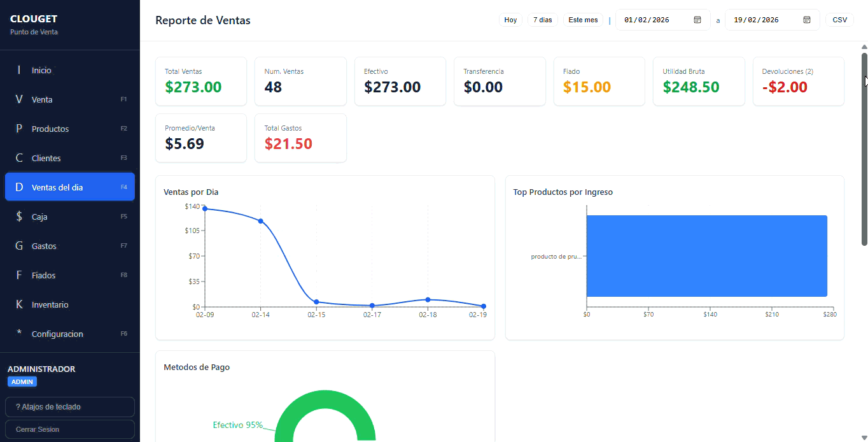This screenshot has height=442, width=868.
Task: Click the CLOUGET logo title
Action: point(34,19)
